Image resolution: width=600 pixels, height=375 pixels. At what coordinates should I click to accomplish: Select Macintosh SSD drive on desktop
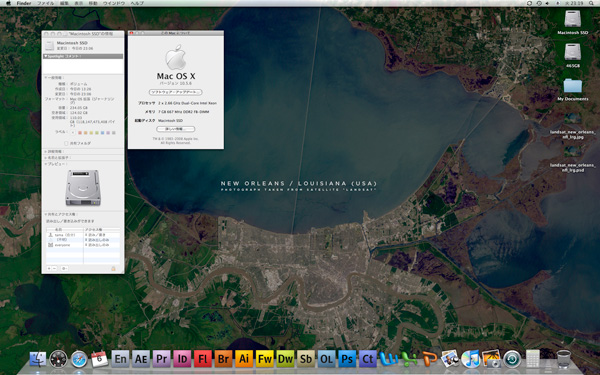(572, 19)
